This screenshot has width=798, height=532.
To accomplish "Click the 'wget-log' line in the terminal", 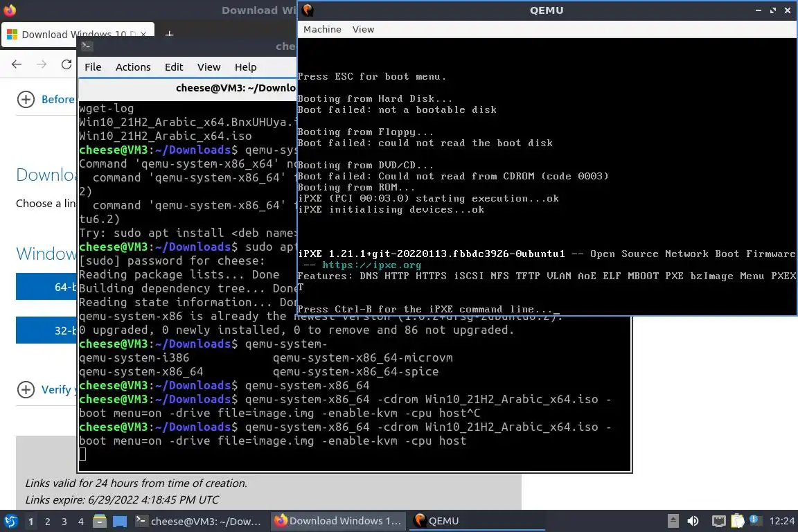I will point(107,109).
